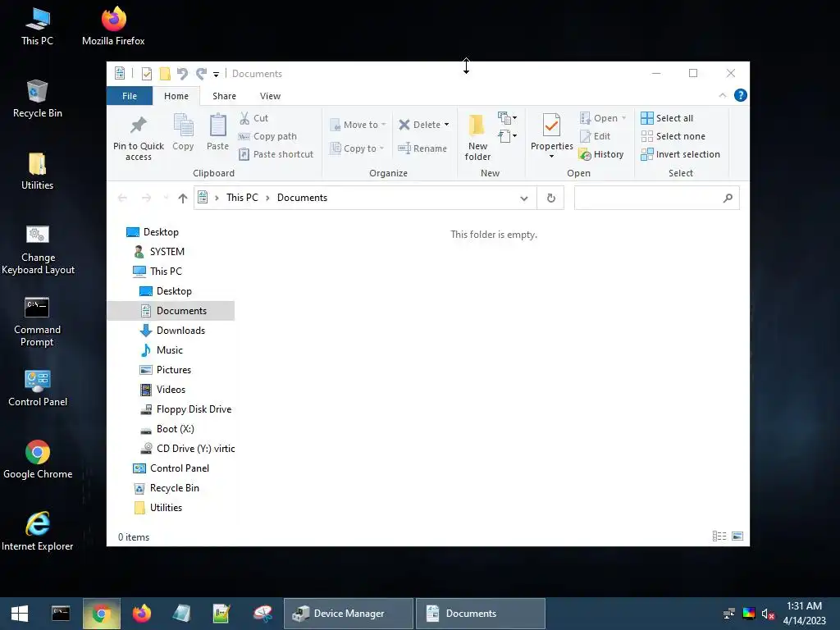Click Select all

pyautogui.click(x=667, y=118)
